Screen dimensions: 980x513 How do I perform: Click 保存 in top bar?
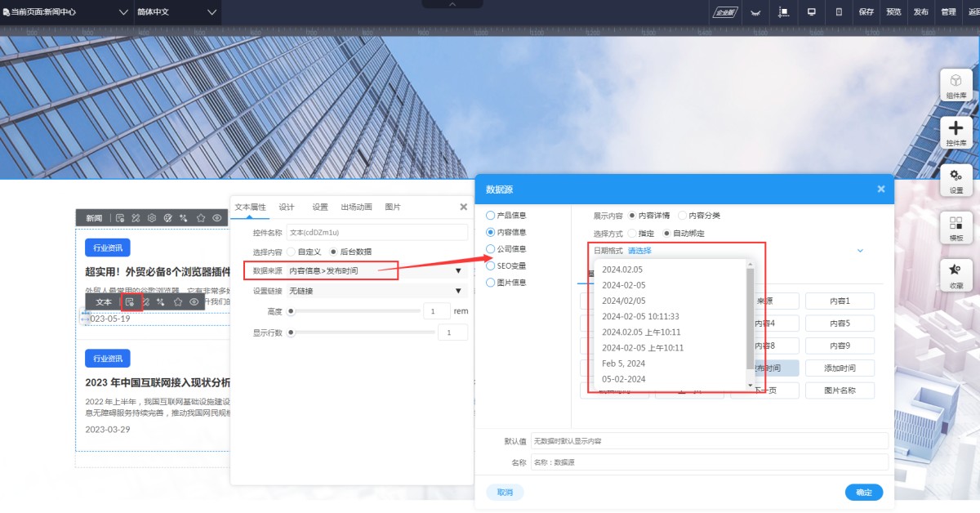point(866,11)
